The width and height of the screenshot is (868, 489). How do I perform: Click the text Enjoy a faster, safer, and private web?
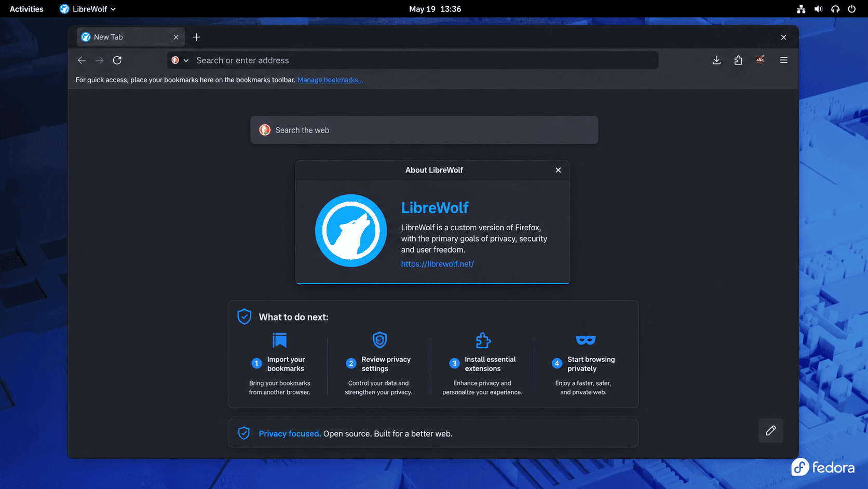pyautogui.click(x=583, y=388)
